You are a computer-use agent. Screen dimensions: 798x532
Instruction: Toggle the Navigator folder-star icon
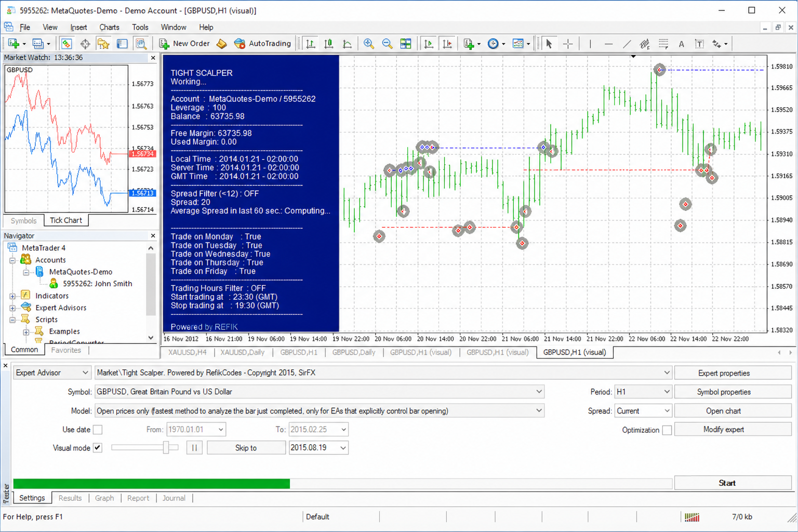tap(103, 44)
